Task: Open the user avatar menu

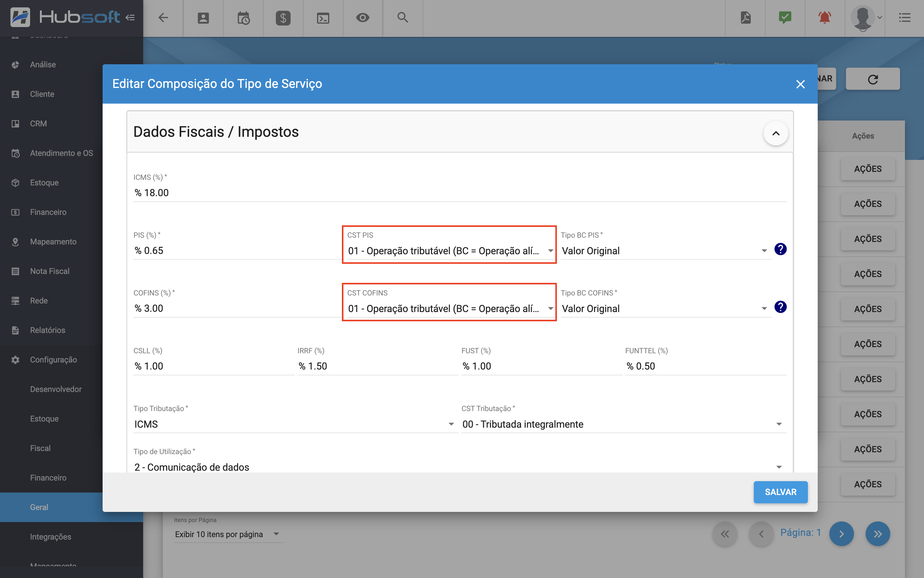Action: click(x=866, y=18)
